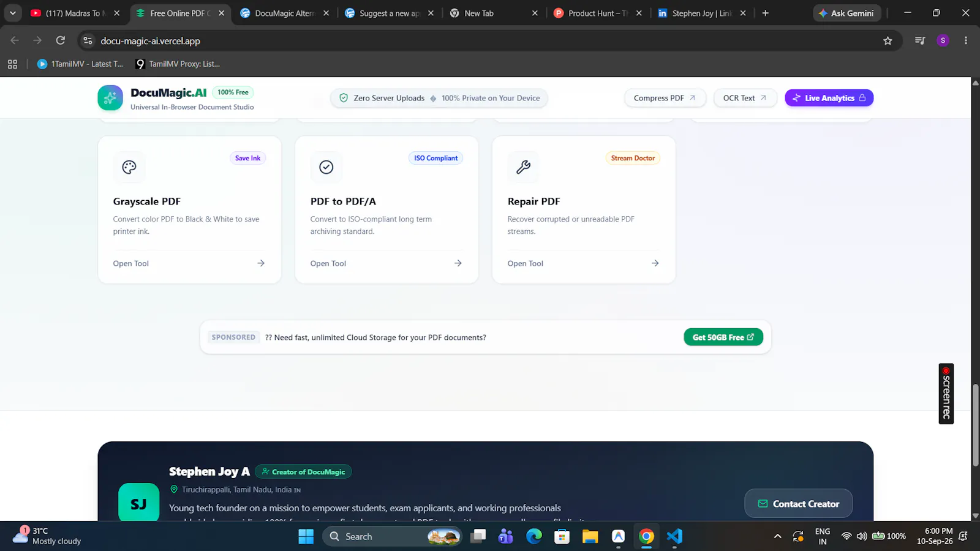Launch Microsoft Teams from the taskbar
Image resolution: width=980 pixels, height=551 pixels.
pos(506,536)
